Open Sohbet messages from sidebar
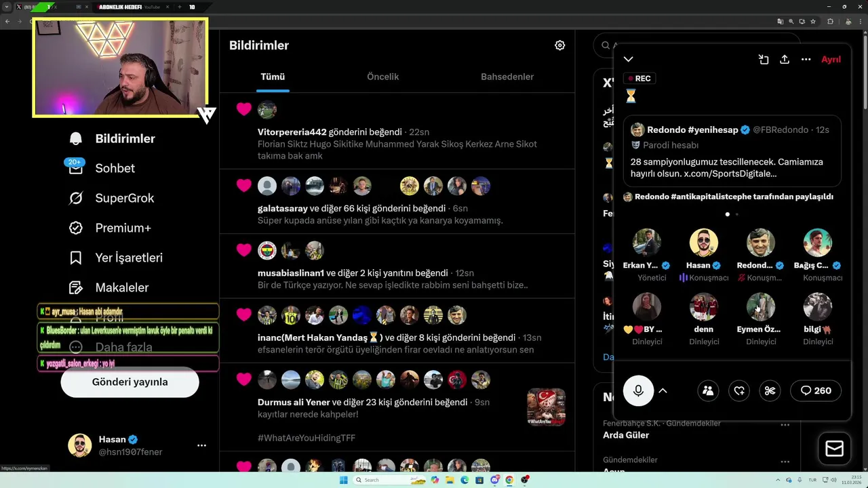This screenshot has height=488, width=868. (x=102, y=168)
